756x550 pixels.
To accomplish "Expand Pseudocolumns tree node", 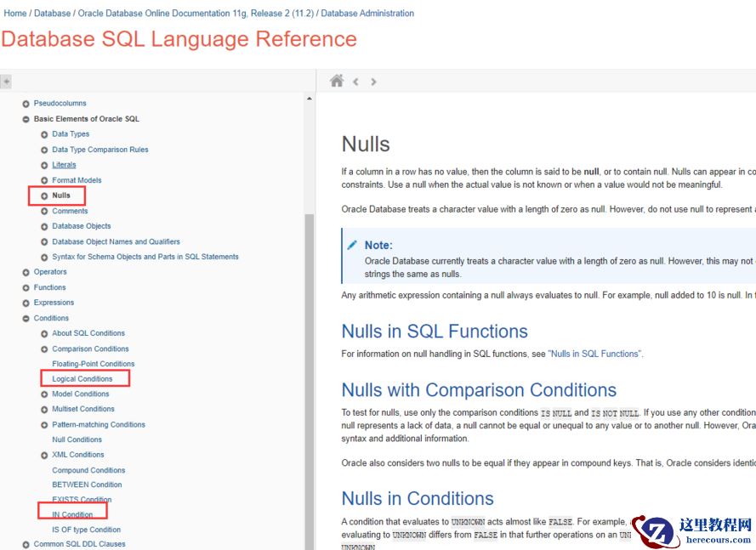I will pyautogui.click(x=26, y=104).
